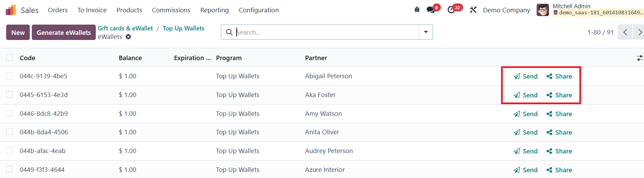The image size is (644, 178).
Task: Open the Reporting menu
Action: (x=214, y=10)
